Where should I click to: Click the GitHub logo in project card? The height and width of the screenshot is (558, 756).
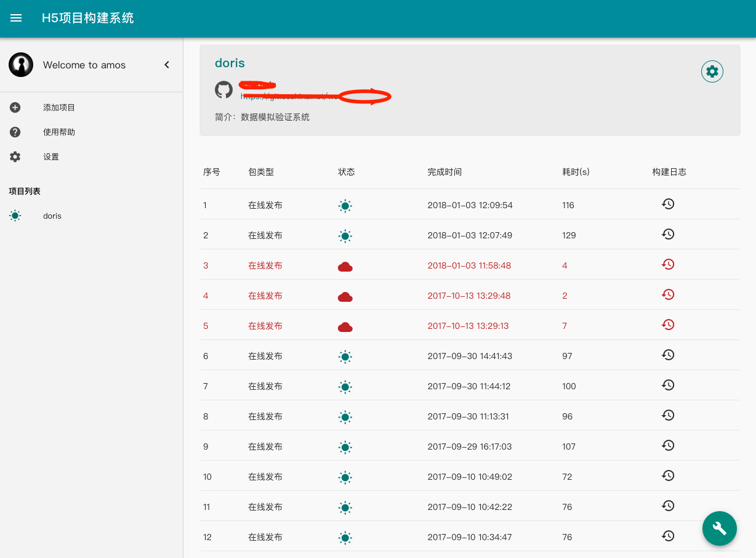pyautogui.click(x=223, y=90)
